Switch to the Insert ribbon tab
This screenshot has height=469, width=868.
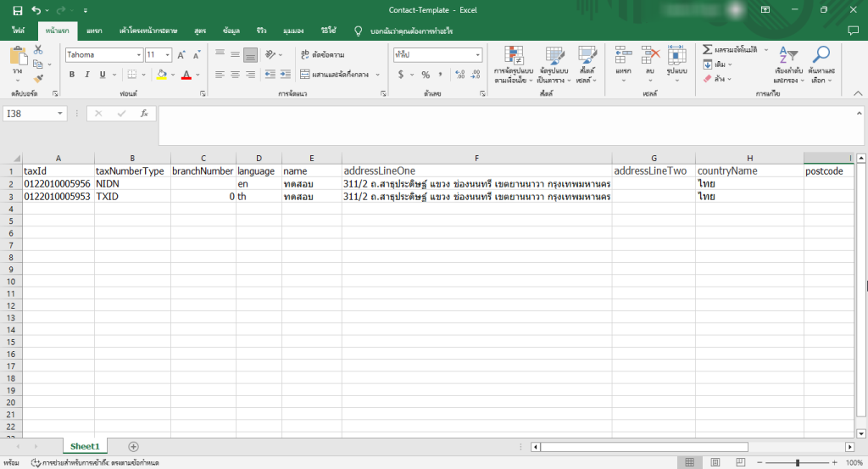point(94,31)
